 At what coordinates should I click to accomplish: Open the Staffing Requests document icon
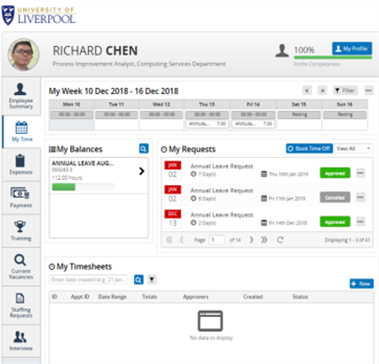point(21,298)
